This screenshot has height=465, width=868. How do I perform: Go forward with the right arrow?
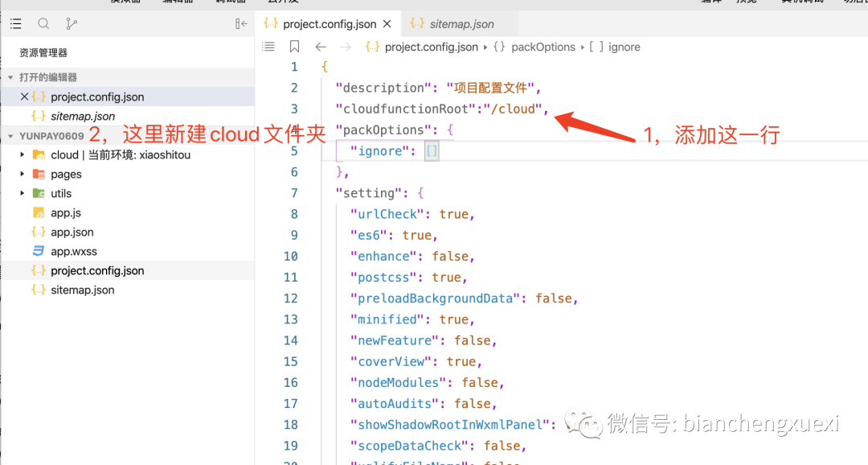tap(346, 47)
